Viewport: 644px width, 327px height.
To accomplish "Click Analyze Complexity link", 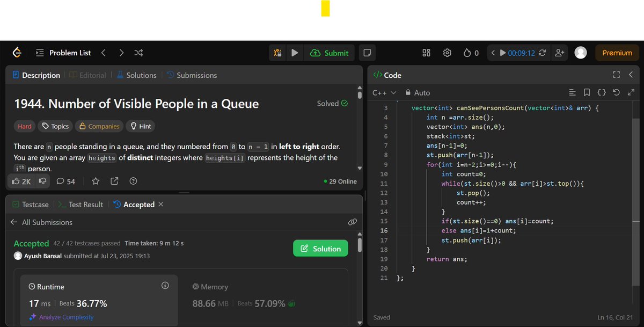I will 62,317.
